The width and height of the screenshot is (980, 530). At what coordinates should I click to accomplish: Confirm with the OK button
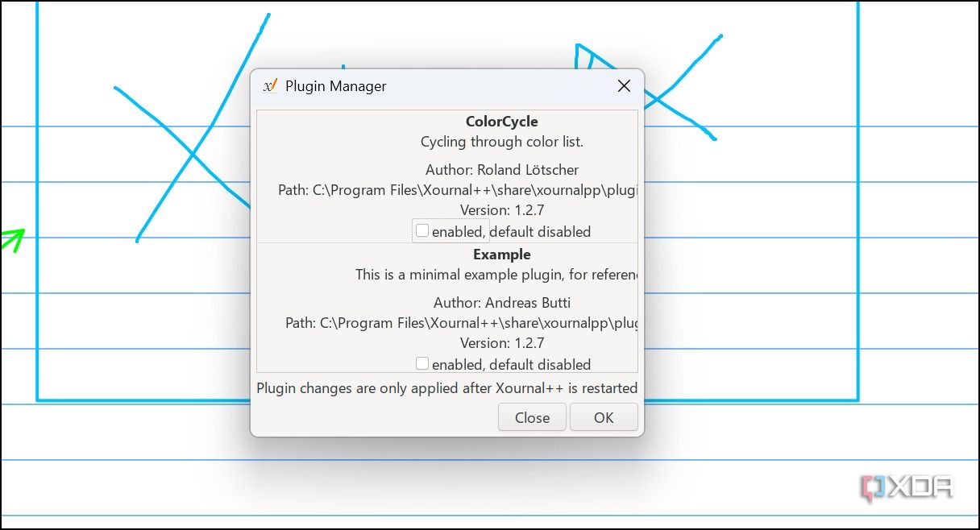(604, 417)
